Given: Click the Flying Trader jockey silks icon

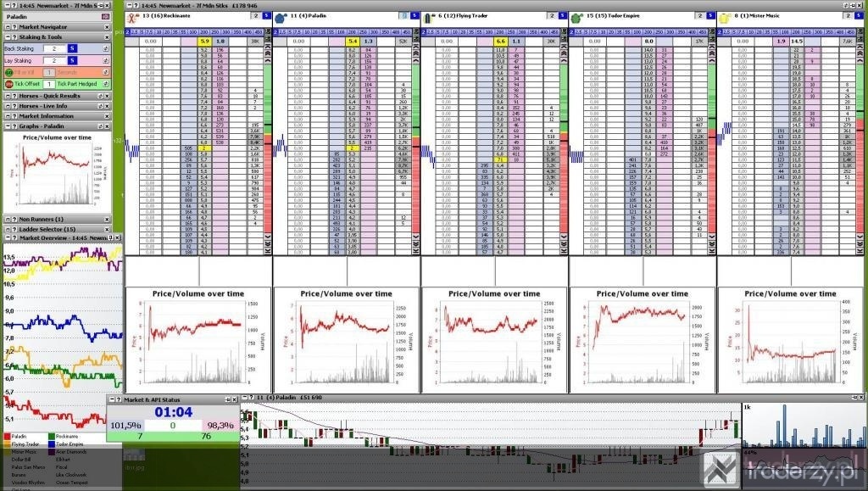Looking at the screenshot, I should [x=428, y=19].
